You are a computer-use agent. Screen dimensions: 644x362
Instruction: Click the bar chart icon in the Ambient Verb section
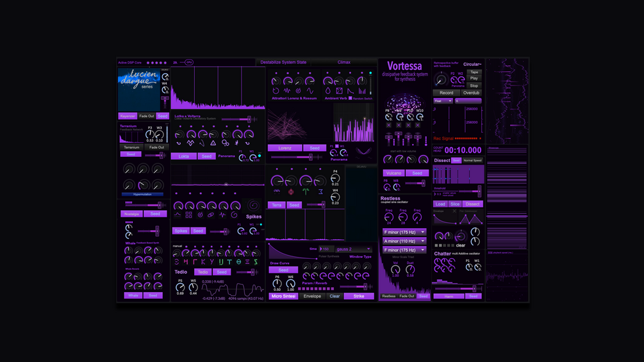coord(362,91)
